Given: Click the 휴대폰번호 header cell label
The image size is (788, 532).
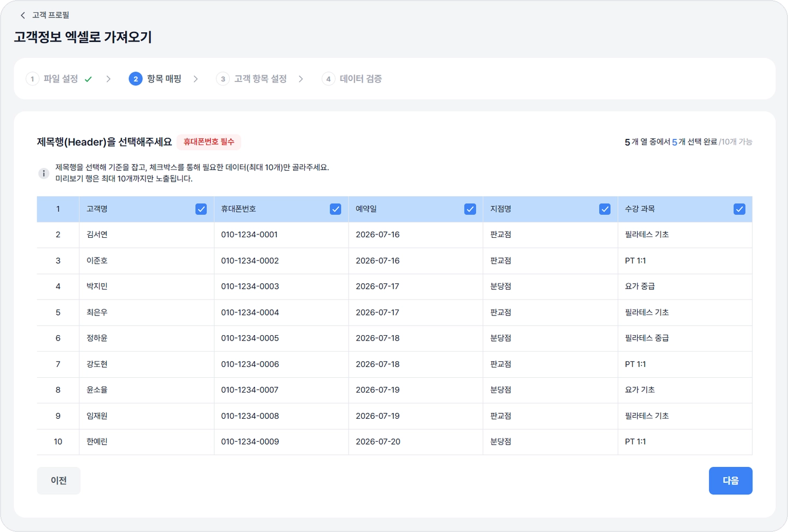Looking at the screenshot, I should (239, 209).
